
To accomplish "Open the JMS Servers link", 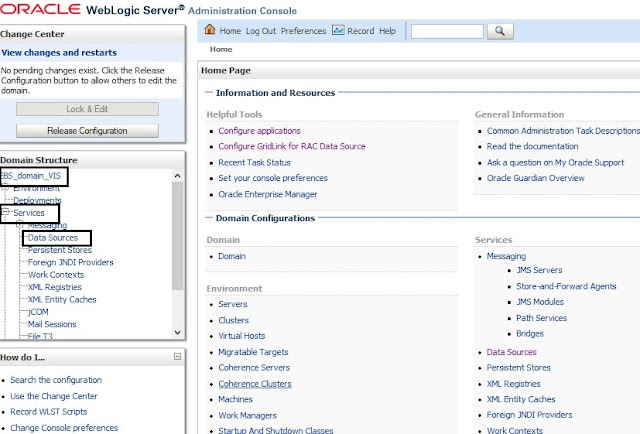I will pyautogui.click(x=539, y=270).
